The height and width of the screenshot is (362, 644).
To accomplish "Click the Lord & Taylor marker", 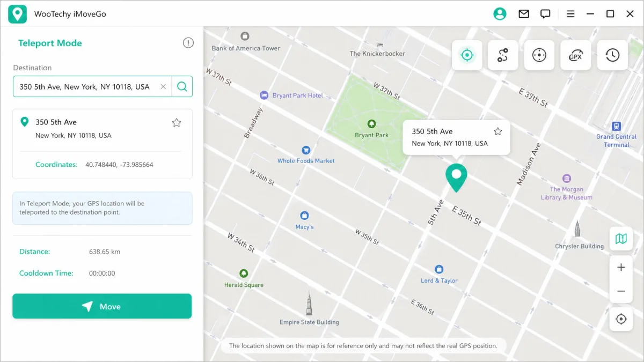I will pos(439,269).
